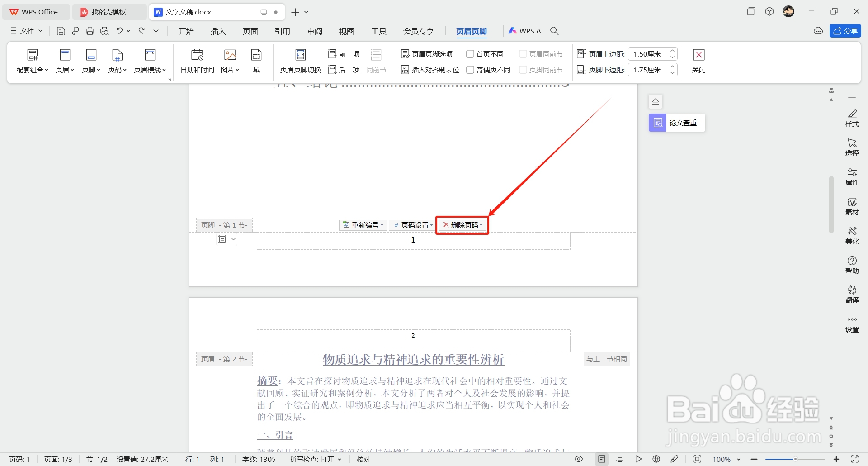Image resolution: width=868 pixels, height=466 pixels.
Task: Check the 页眉同前节 option
Action: (524, 53)
